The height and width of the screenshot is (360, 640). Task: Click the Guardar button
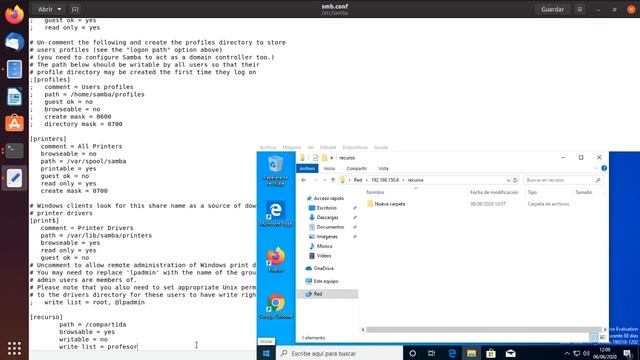[x=552, y=9]
